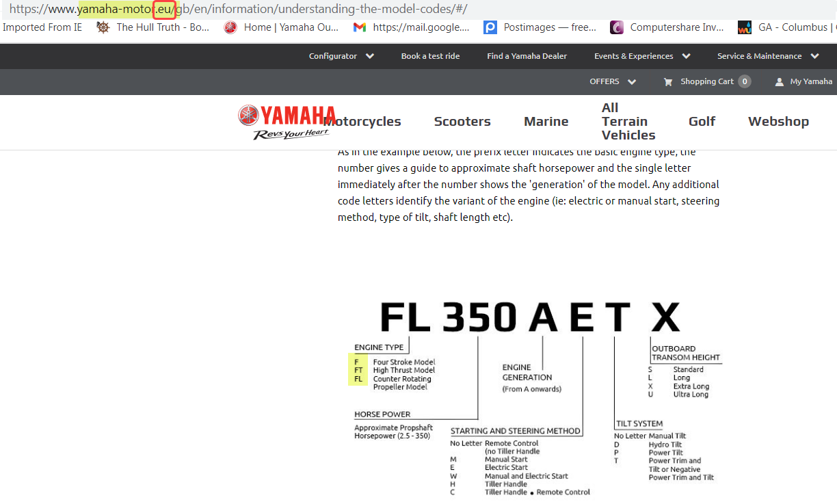837x504 pixels.
Task: Click the Extra Long transom entry
Action: coord(691,386)
